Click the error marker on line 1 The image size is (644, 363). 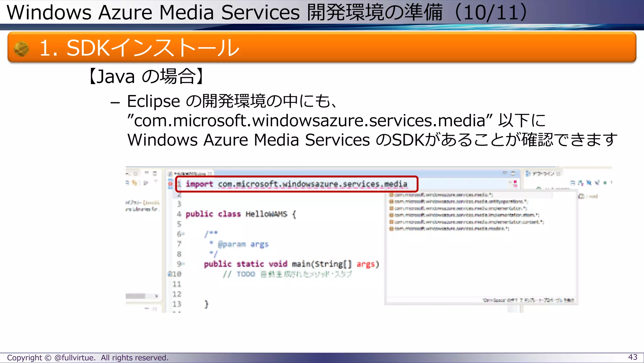tap(170, 184)
